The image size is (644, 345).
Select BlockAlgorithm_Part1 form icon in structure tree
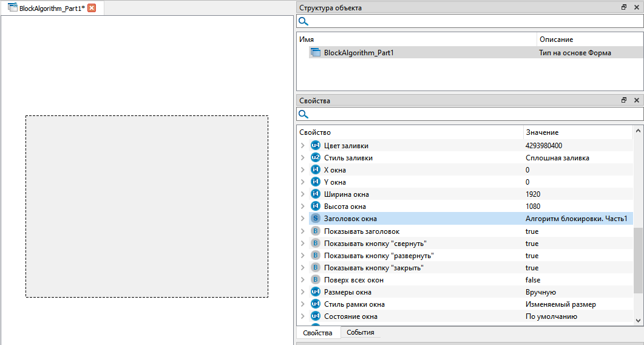point(316,53)
